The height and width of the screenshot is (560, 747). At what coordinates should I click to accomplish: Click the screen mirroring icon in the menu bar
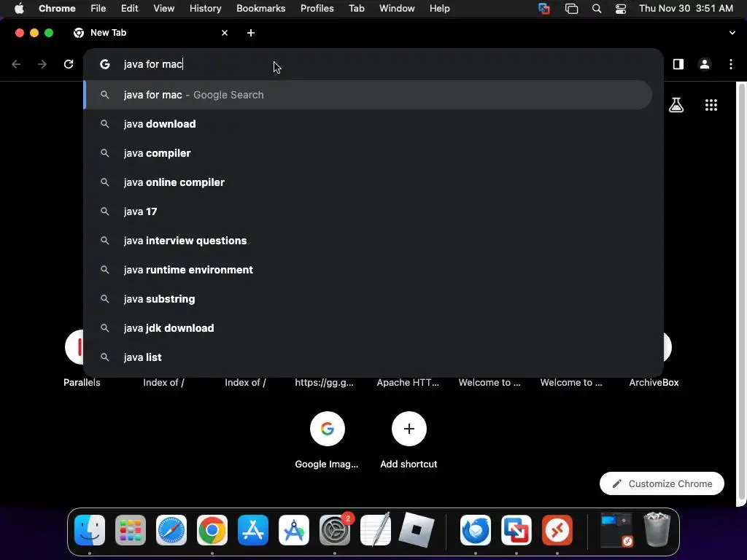(571, 9)
